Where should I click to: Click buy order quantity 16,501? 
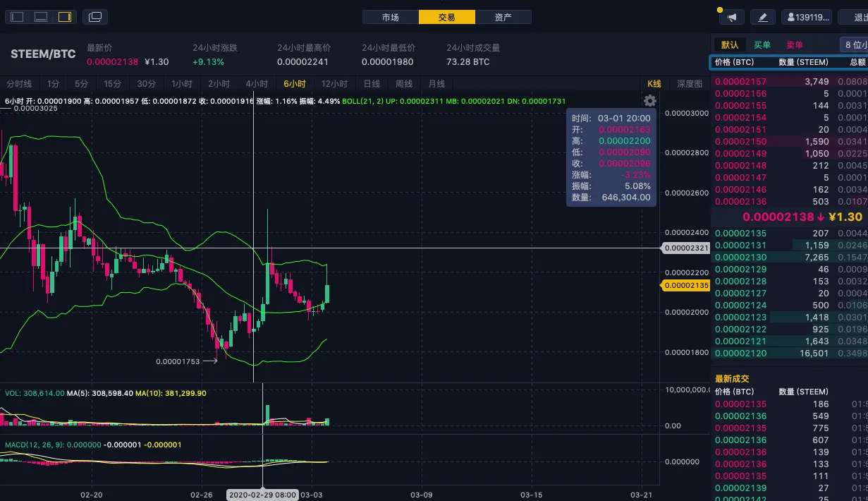tap(814, 354)
